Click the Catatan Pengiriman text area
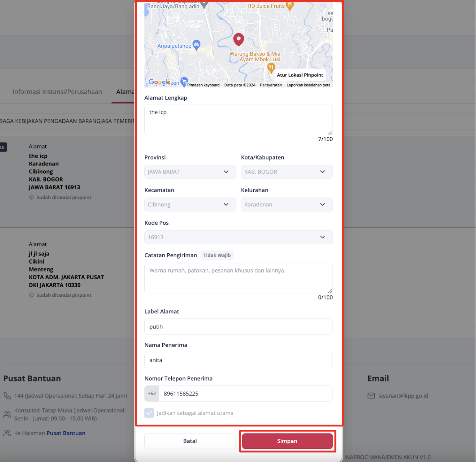This screenshot has width=476, height=462. coord(239,278)
